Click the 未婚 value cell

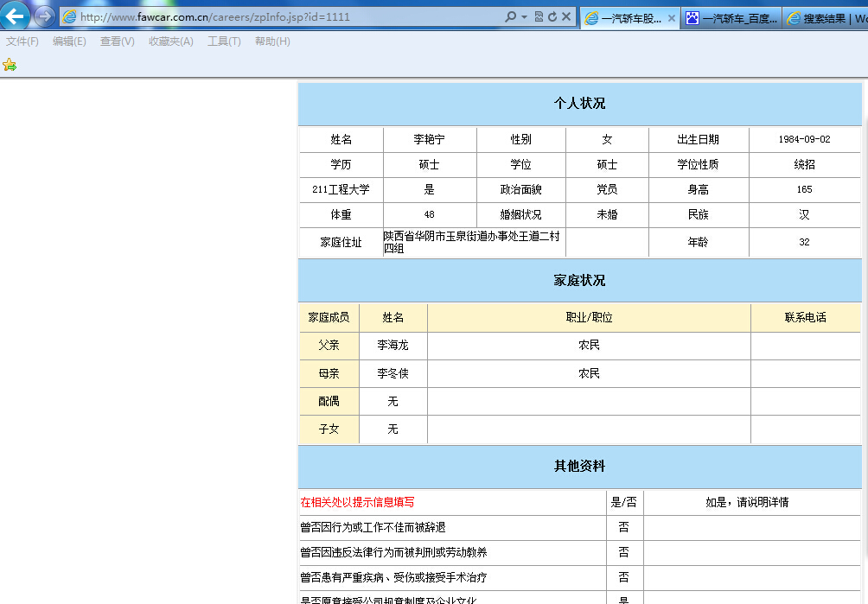coord(607,214)
